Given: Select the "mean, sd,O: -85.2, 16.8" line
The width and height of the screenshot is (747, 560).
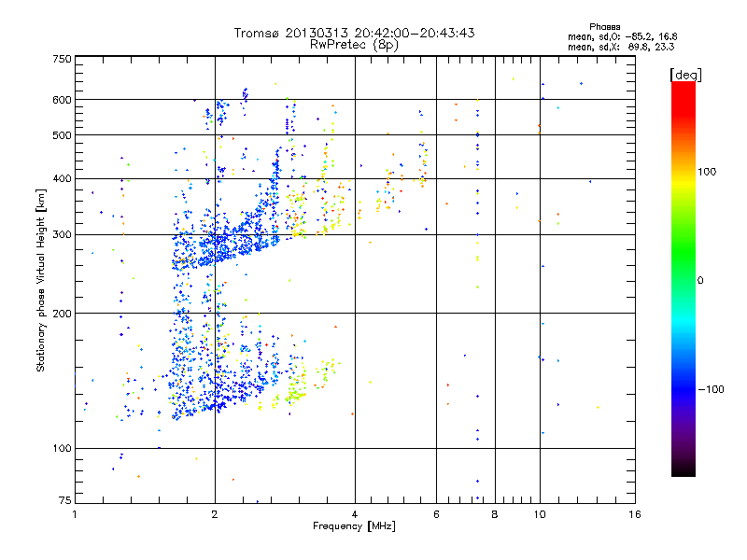Looking at the screenshot, I should click(x=622, y=36).
